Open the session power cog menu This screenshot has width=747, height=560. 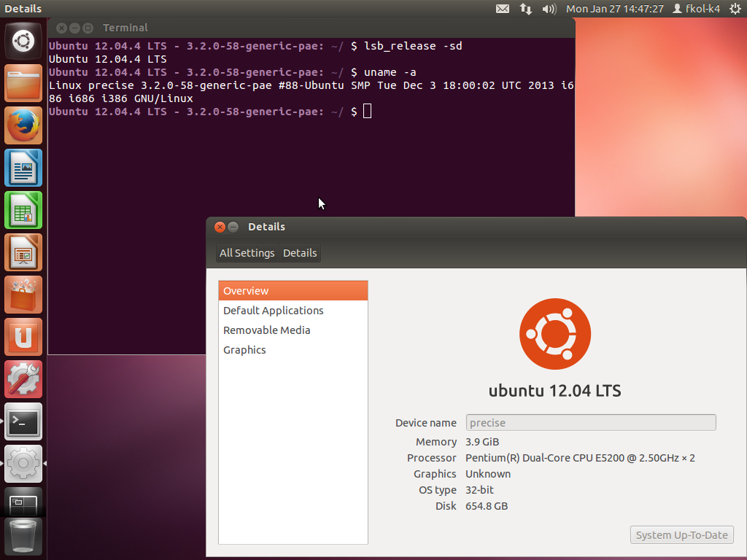pos(735,9)
